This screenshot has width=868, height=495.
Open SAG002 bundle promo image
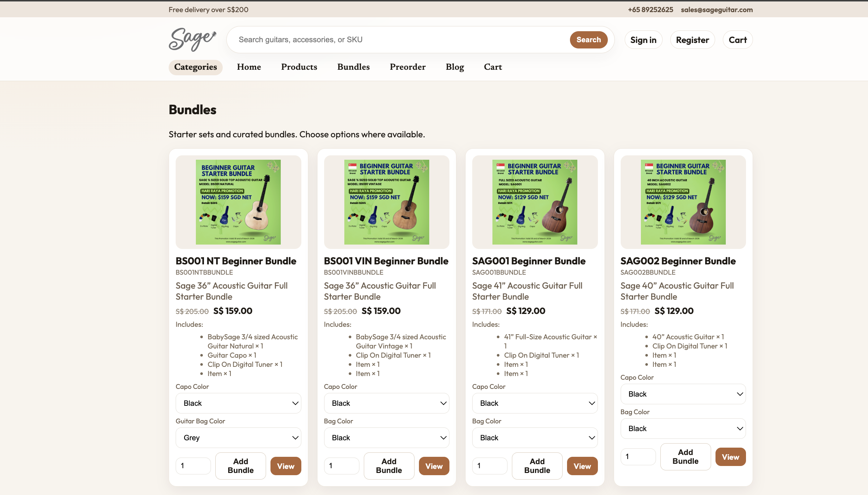(683, 202)
